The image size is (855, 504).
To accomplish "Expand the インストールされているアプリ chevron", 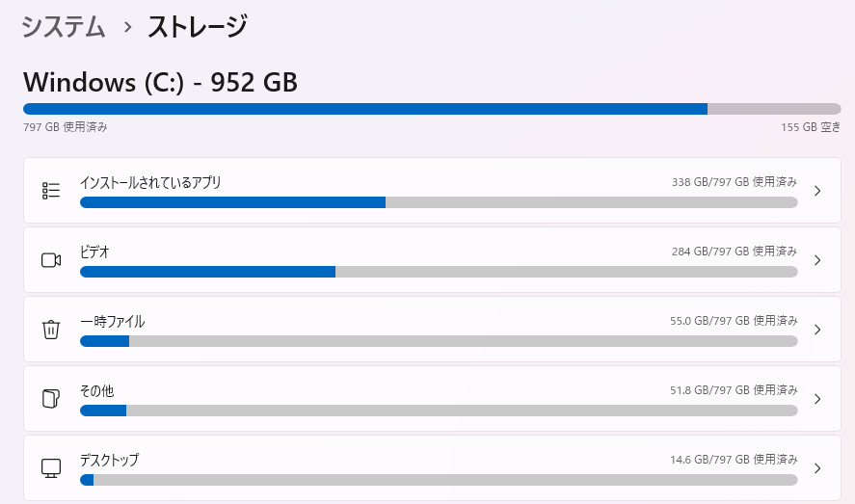I will click(817, 191).
